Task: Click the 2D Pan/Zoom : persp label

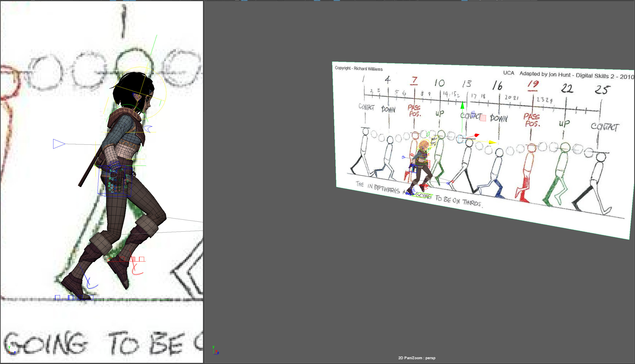Action: click(417, 358)
